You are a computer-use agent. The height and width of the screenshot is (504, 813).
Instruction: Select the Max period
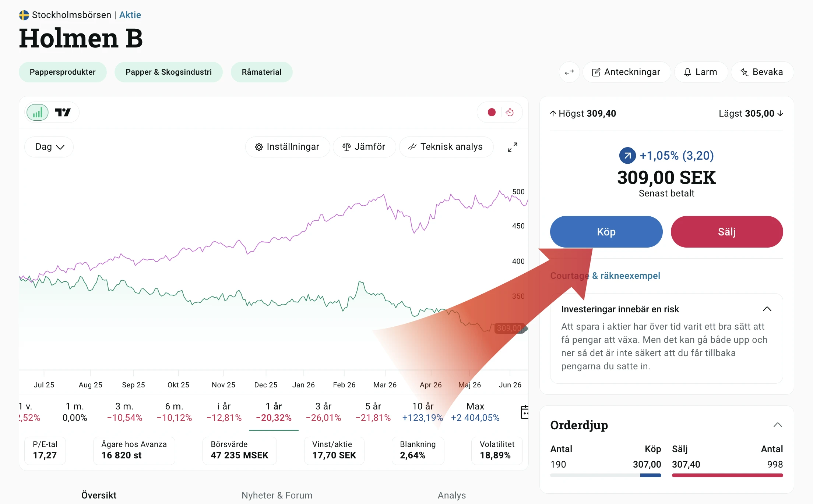point(475,412)
